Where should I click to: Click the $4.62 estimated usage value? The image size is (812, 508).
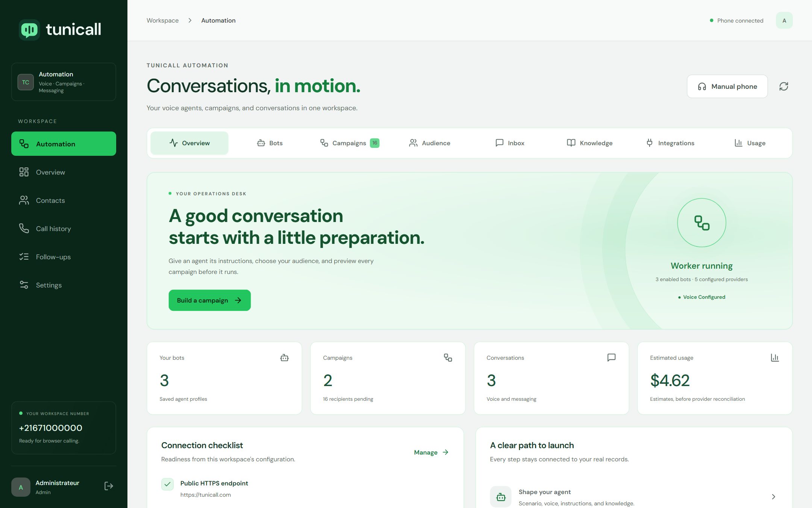(x=670, y=380)
